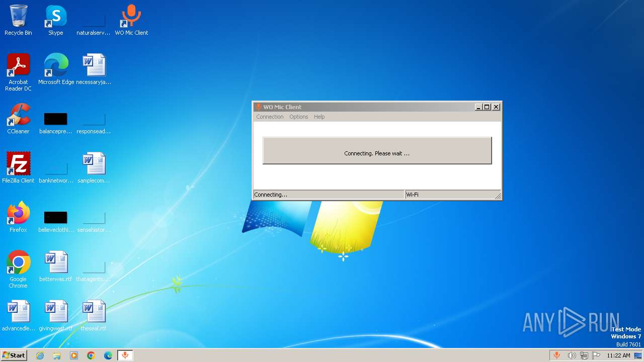Open the Action Center flag icon
Image resolution: width=644 pixels, height=362 pixels.
(x=596, y=355)
